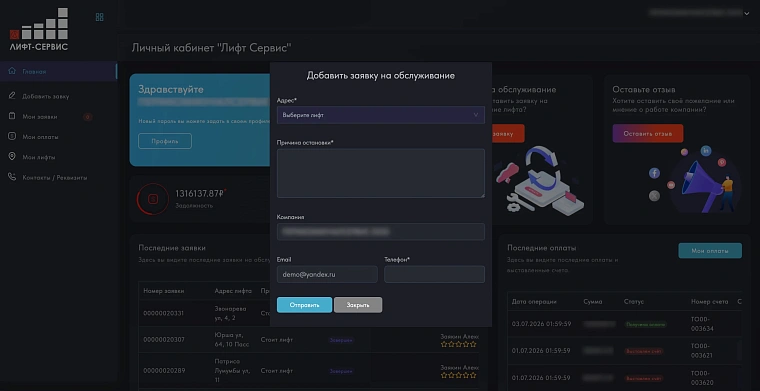Click into the Телефон input field
Viewport: 760px width, 391px height.
[x=434, y=274]
